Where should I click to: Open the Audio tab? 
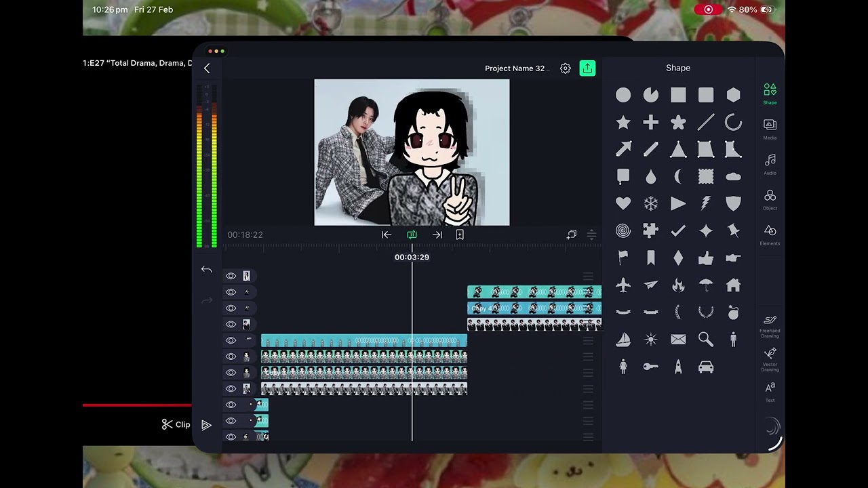(x=770, y=163)
